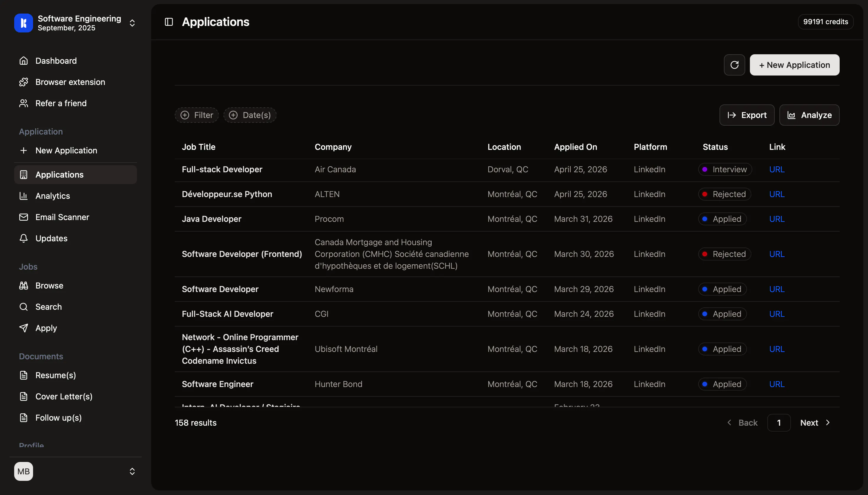This screenshot has width=868, height=495.
Task: Select Full-stack Developer job title
Action: point(222,169)
